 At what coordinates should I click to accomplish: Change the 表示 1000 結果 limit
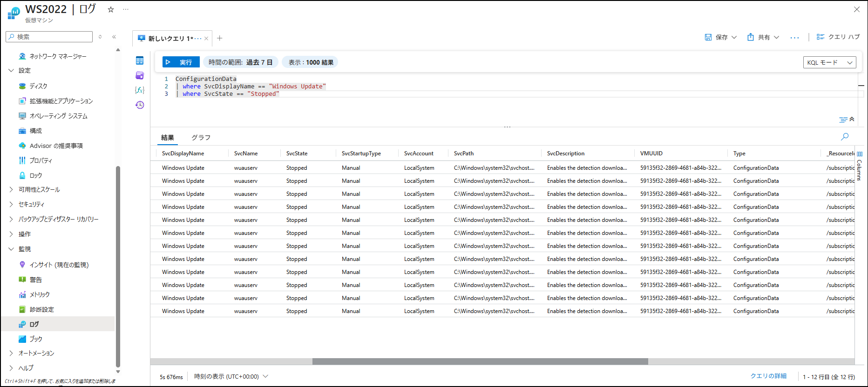click(311, 62)
